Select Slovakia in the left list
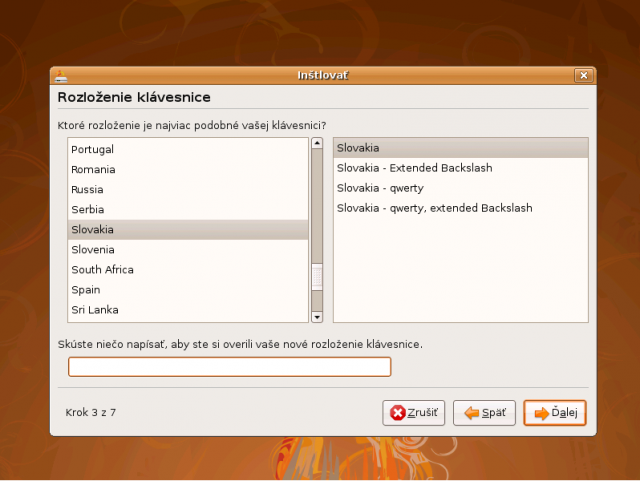The width and height of the screenshot is (640, 481). (188, 229)
